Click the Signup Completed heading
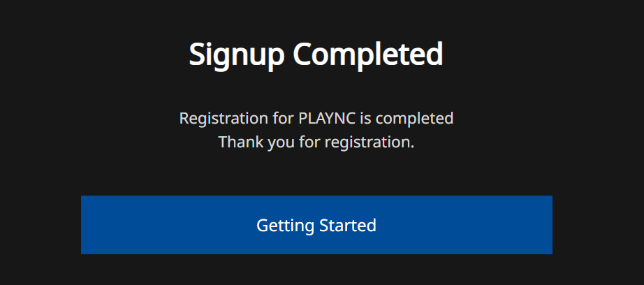The height and width of the screenshot is (285, 644). pyautogui.click(x=316, y=54)
